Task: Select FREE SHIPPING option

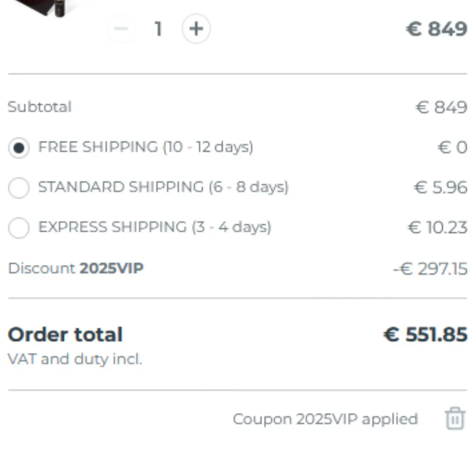Action: point(19,147)
